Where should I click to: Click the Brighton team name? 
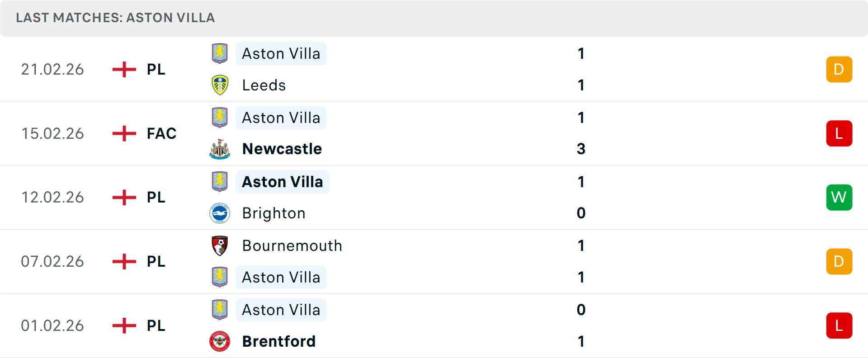pos(274,213)
